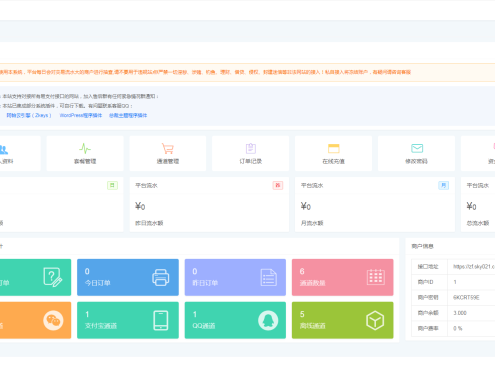Click the 通道管理 label
This screenshot has width=495, height=370.
point(168,161)
